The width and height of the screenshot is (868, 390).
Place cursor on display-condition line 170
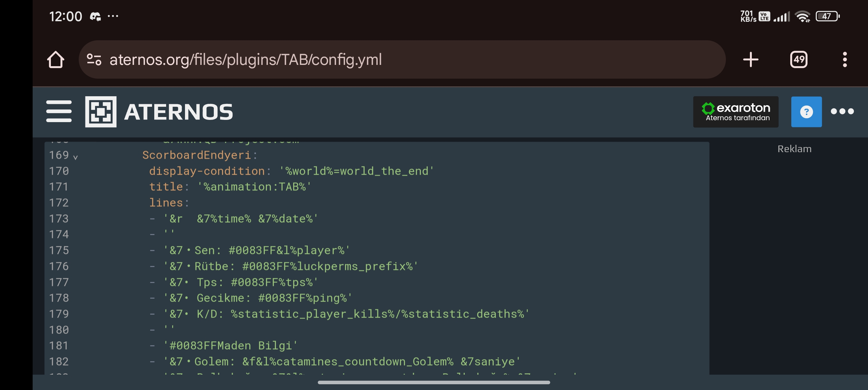click(x=292, y=171)
